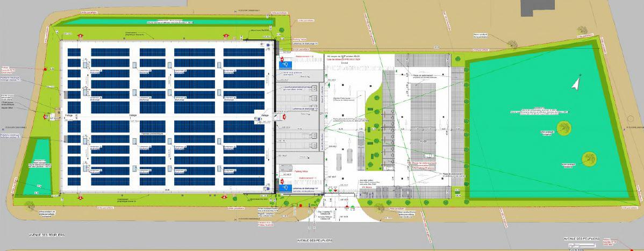Click the blue accessible parking symbol near stationnement = 1
Screen dimensions: 644x251
coord(286,189)
